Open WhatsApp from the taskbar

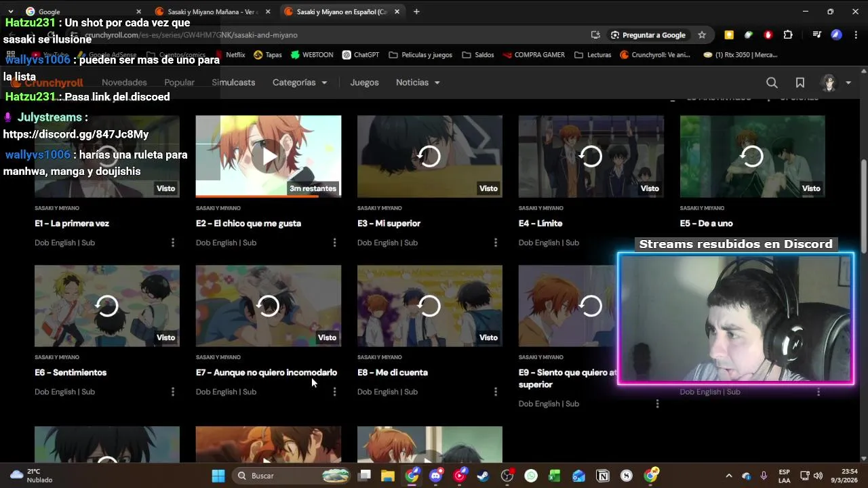point(531,476)
